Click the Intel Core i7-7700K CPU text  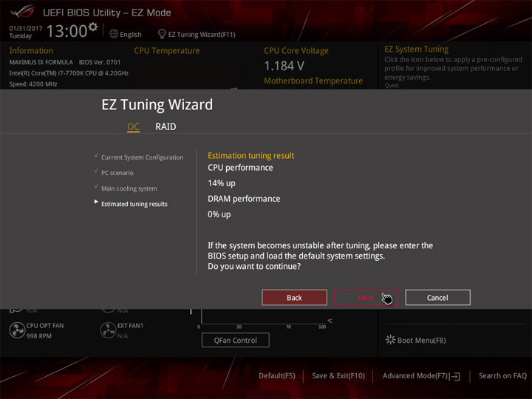click(x=69, y=73)
